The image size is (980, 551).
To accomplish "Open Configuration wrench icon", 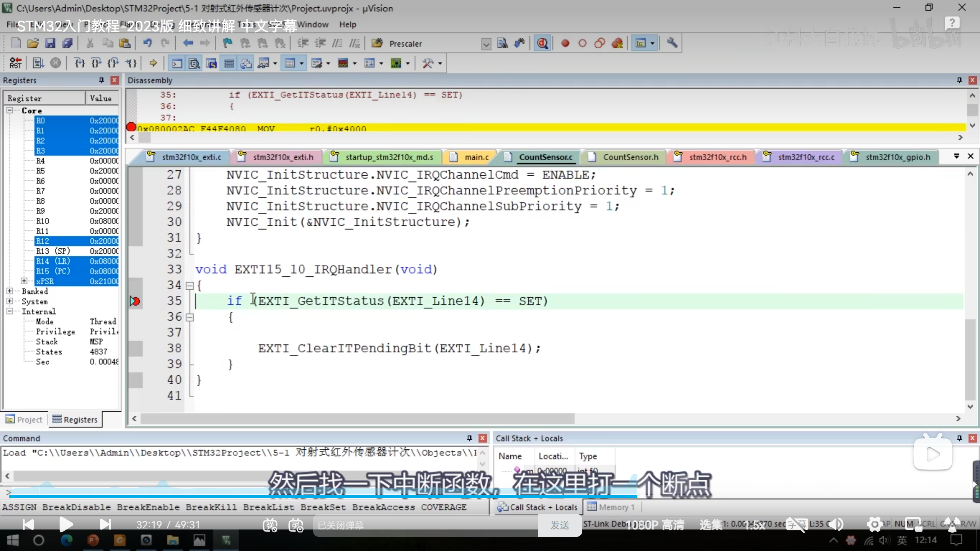I will click(x=672, y=43).
